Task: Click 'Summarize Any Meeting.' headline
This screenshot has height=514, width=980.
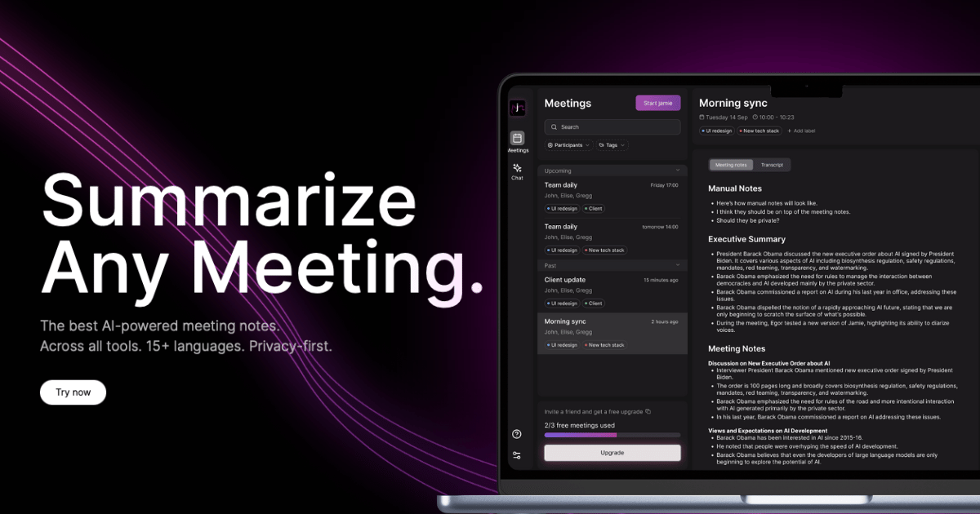Action: 261,238
